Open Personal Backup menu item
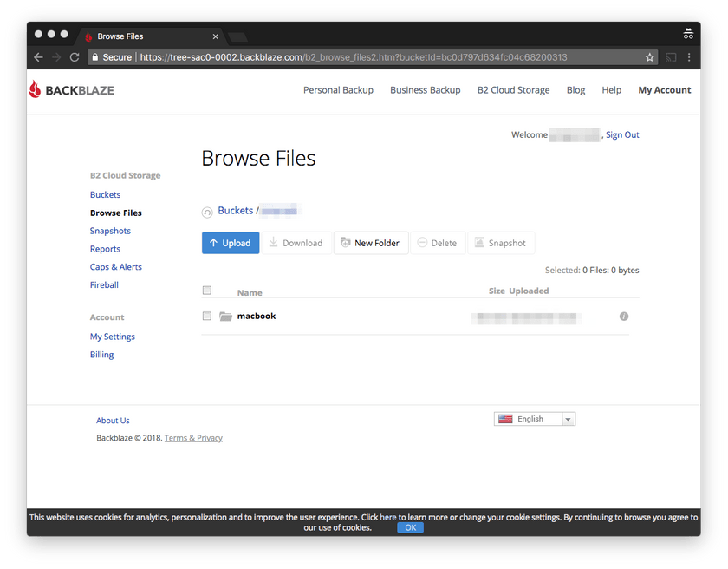The height and width of the screenshot is (569, 728). 338,90
